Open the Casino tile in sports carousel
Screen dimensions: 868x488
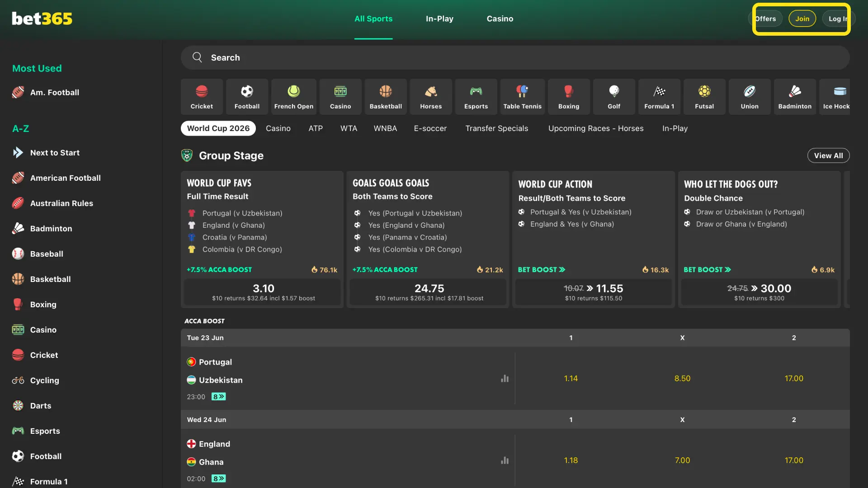(x=340, y=97)
